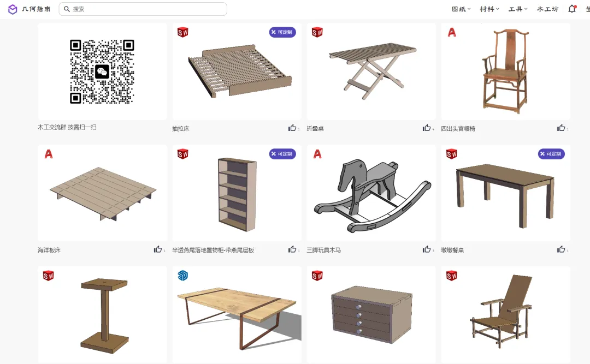590x364 pixels.
Task: Click the SketchUp icon on coffee table card
Action: click(x=183, y=276)
